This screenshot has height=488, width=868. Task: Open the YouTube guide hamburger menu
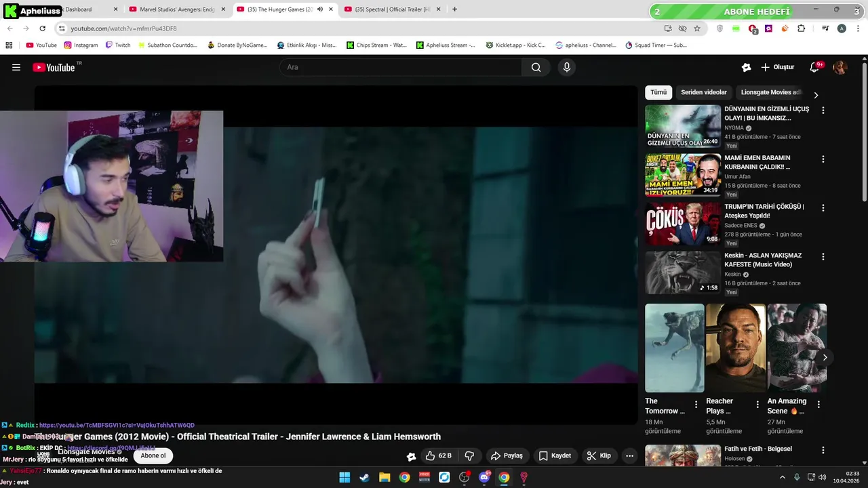(x=16, y=67)
